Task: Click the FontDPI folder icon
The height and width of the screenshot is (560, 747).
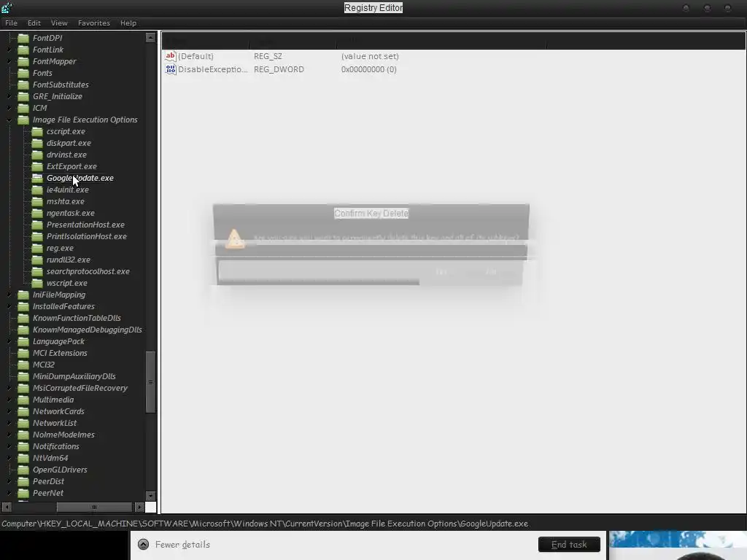Action: pyautogui.click(x=23, y=38)
